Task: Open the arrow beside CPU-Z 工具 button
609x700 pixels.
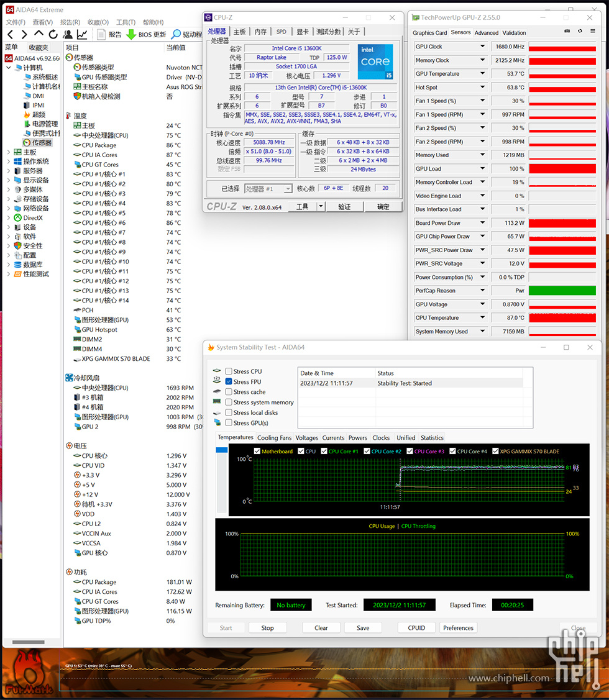Action: 321,206
